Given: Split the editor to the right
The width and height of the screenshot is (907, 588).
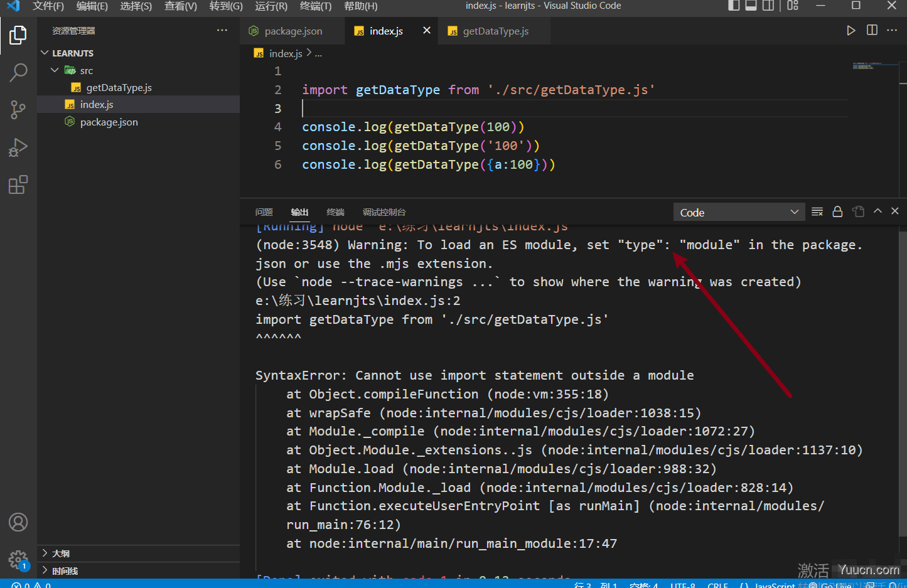Looking at the screenshot, I should coord(872,30).
